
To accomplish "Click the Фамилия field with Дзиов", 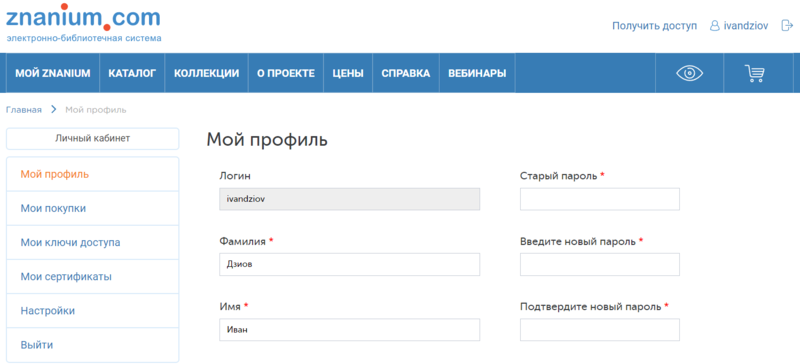I will coord(349,264).
